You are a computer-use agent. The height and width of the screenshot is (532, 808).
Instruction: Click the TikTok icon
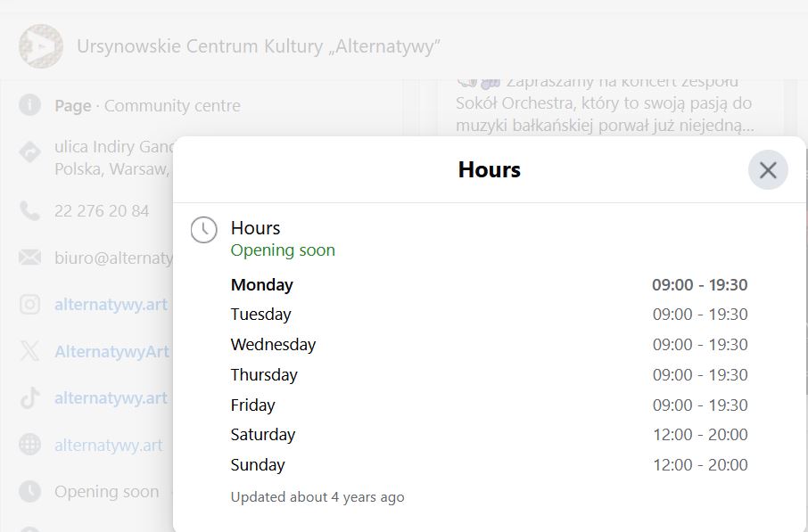[30, 398]
